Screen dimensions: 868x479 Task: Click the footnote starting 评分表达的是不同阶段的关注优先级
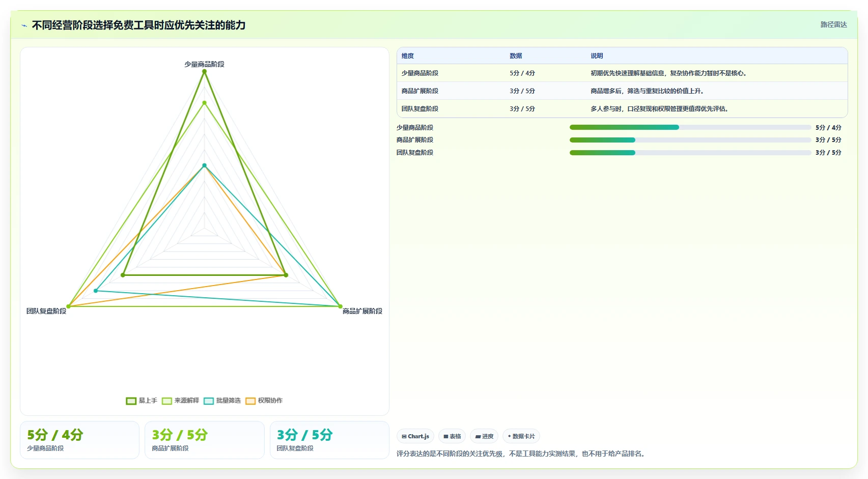pyautogui.click(x=522, y=454)
